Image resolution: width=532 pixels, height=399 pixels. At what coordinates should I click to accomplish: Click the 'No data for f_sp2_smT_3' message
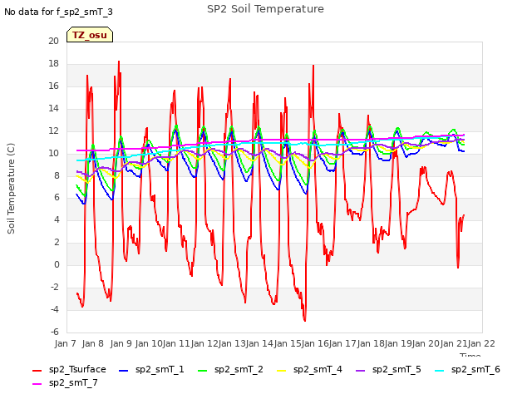point(58,12)
